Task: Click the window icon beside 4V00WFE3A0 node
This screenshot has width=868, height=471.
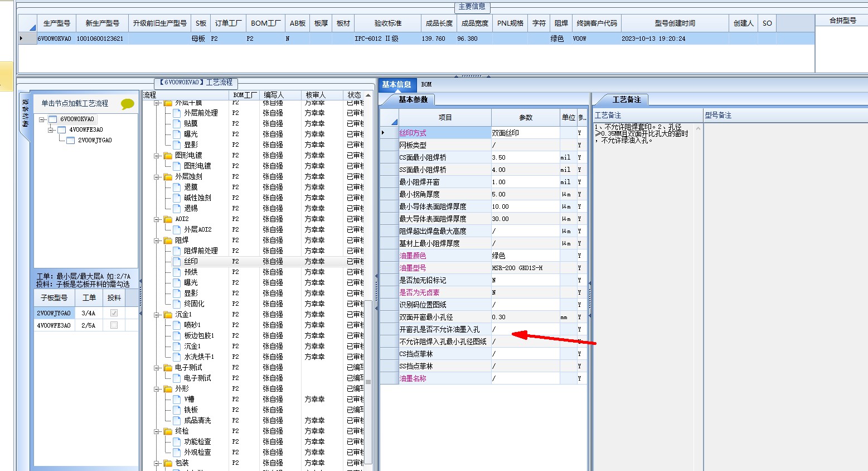Action: point(62,130)
